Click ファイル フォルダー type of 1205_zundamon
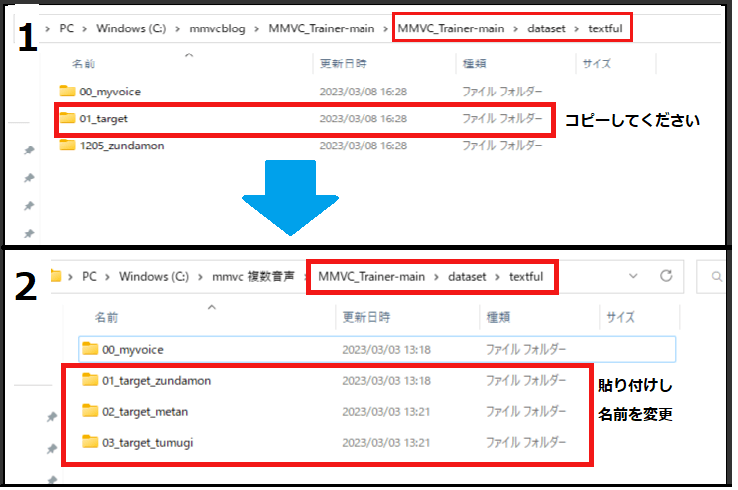 coord(502,145)
